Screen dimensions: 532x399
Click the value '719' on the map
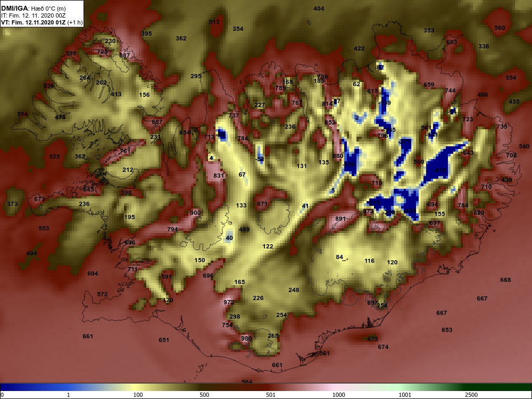(377, 183)
